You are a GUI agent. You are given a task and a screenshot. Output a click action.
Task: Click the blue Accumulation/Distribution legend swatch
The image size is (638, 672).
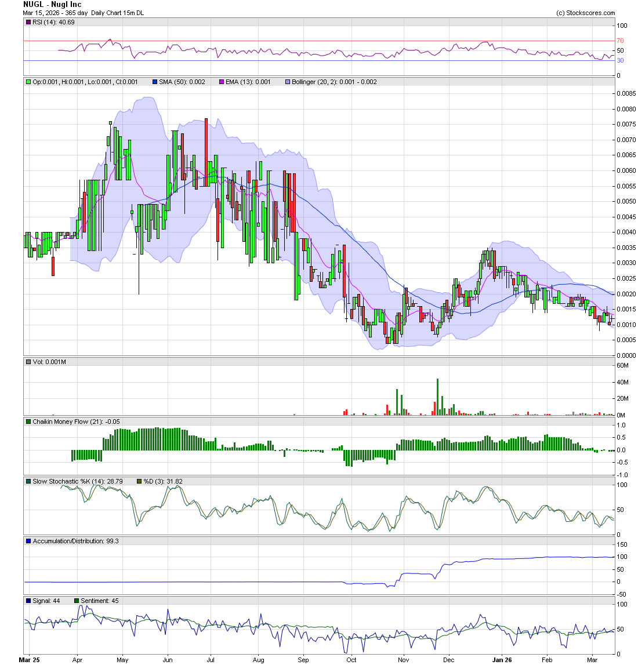tap(28, 542)
